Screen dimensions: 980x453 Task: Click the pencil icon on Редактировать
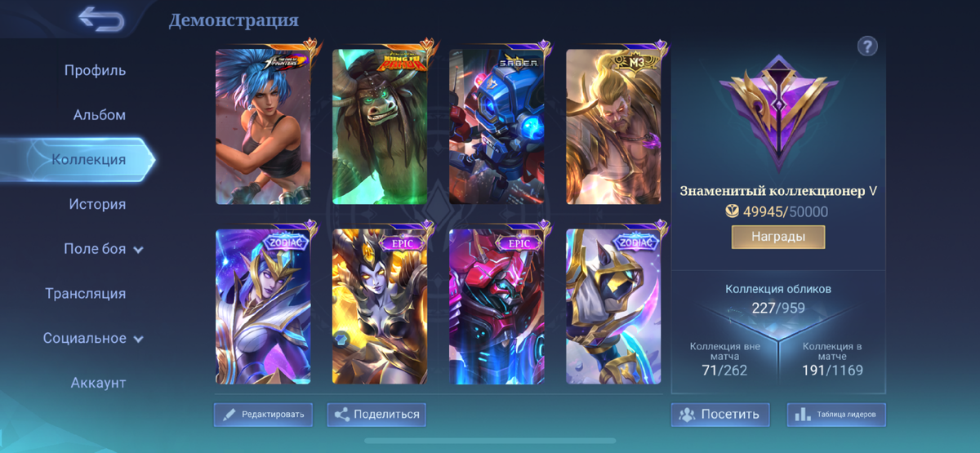(x=229, y=415)
